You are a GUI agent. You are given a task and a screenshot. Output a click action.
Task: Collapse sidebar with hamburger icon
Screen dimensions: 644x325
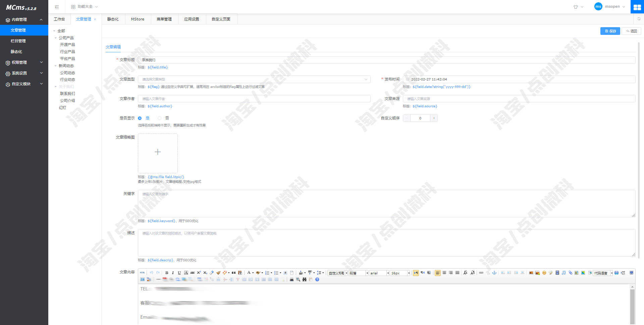(57, 7)
